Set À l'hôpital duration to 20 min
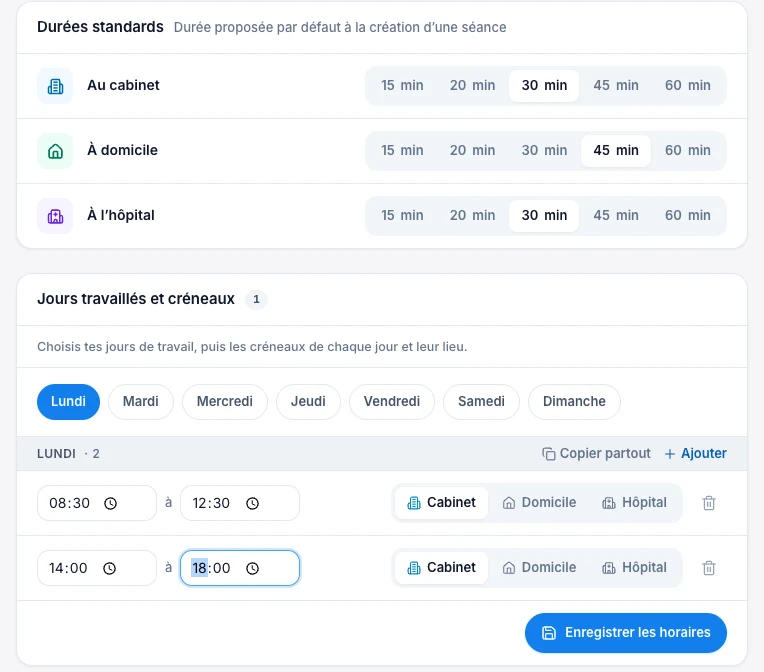 pos(472,215)
